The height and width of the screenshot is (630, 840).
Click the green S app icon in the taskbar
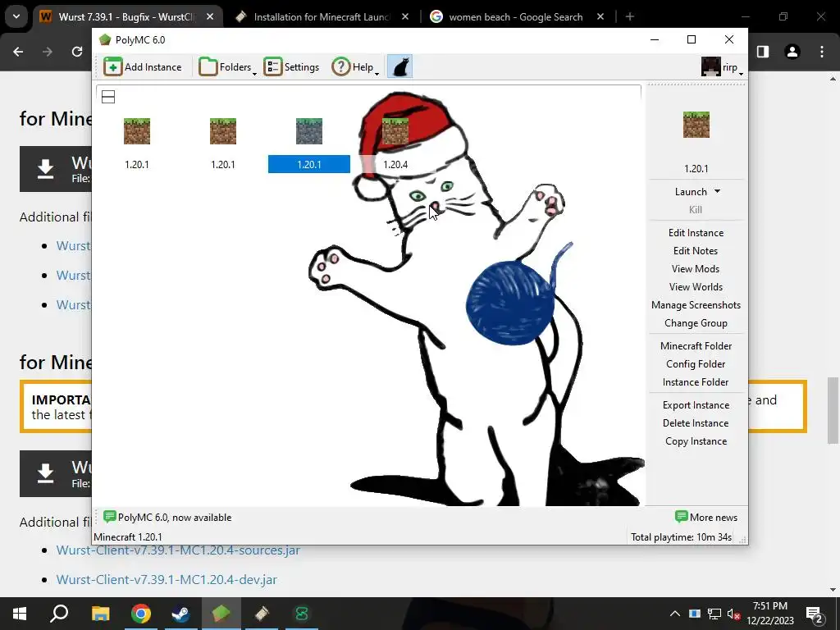tap(302, 614)
